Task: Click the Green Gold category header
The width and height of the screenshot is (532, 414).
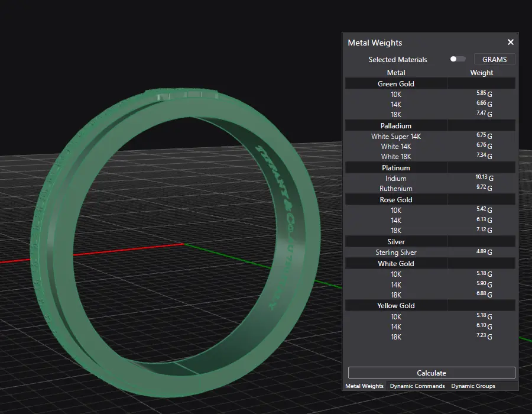Action: 395,84
